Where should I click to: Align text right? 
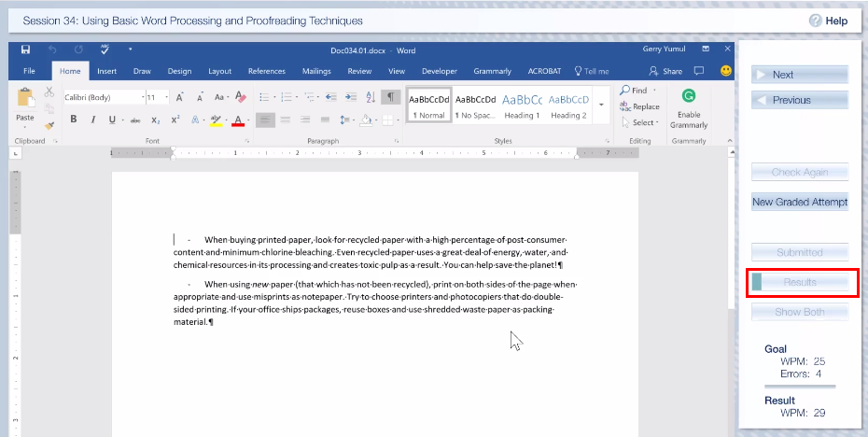pyautogui.click(x=305, y=120)
